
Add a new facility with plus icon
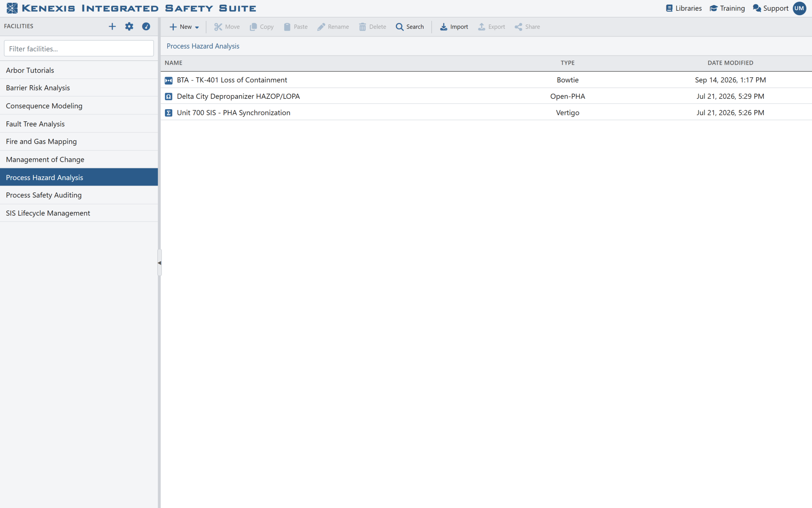click(x=112, y=27)
